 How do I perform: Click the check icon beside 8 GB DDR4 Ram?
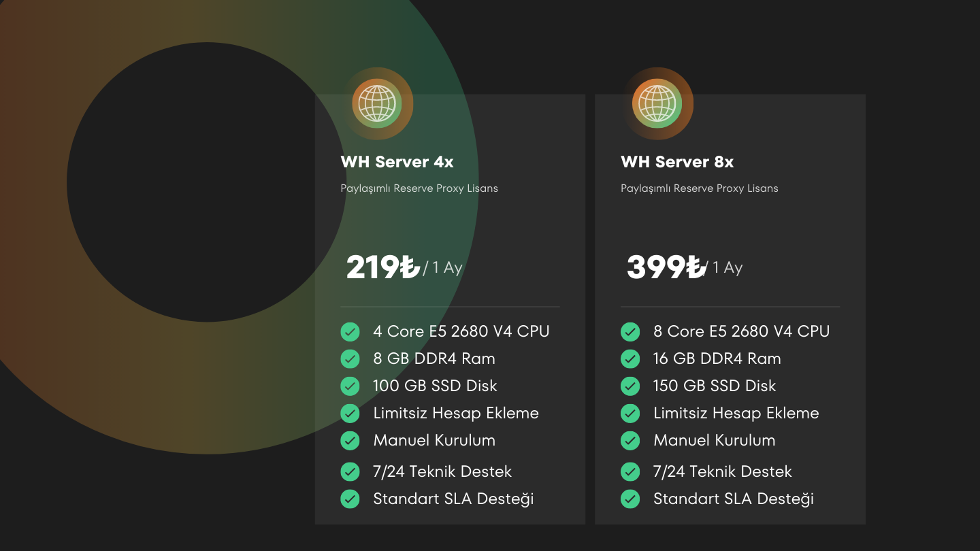pyautogui.click(x=350, y=359)
